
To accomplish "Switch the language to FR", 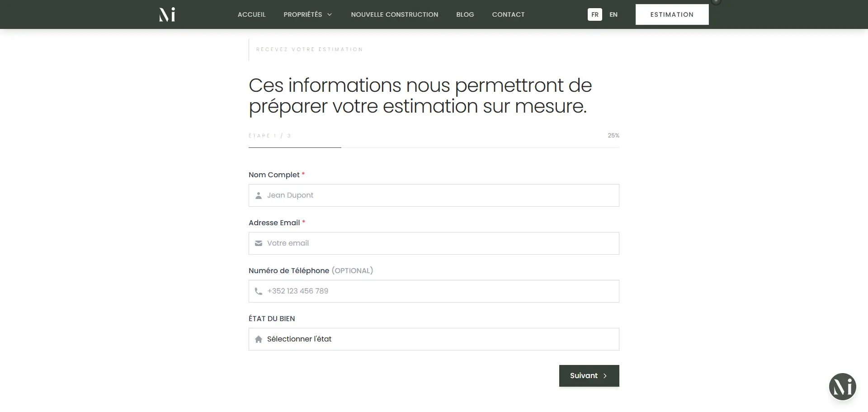I will 594,14.
